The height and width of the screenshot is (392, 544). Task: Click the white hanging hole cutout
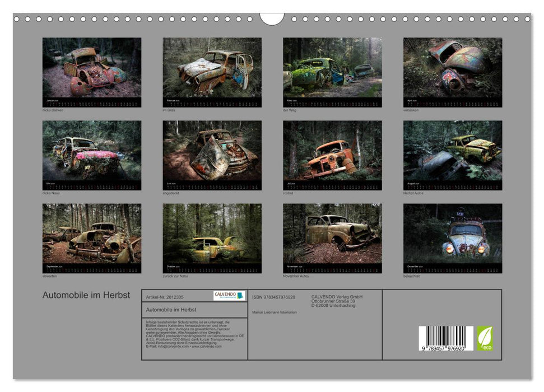click(272, 18)
